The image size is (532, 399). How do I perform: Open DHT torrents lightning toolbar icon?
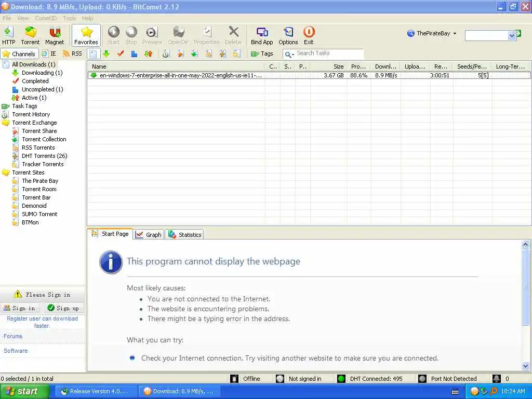click(x=222, y=54)
